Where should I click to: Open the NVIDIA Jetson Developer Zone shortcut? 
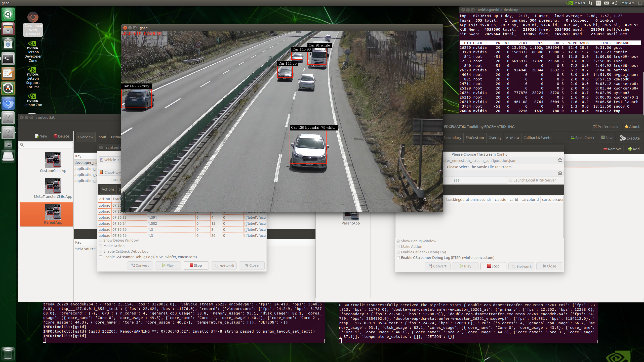point(33,52)
